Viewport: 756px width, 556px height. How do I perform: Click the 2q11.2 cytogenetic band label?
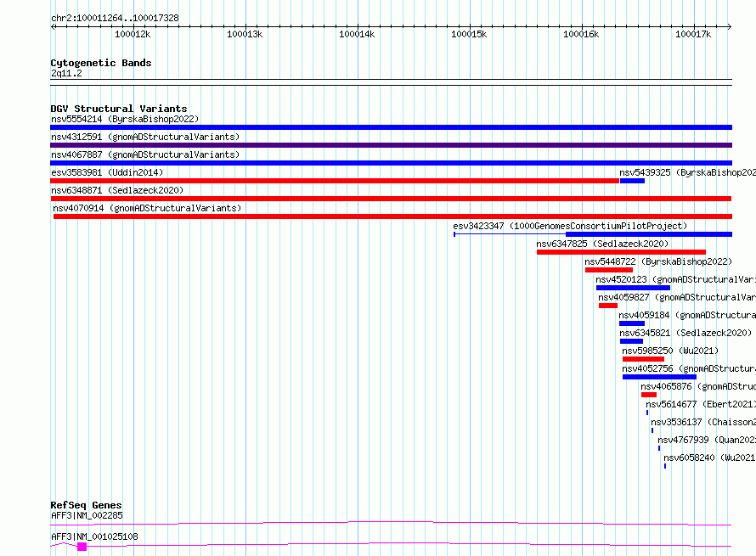click(x=66, y=73)
